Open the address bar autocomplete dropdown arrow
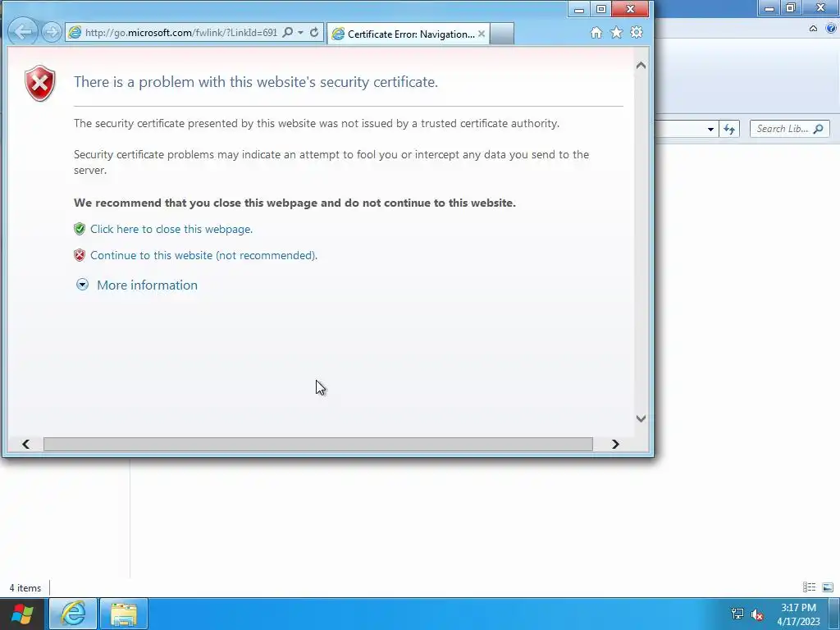 pyautogui.click(x=300, y=33)
